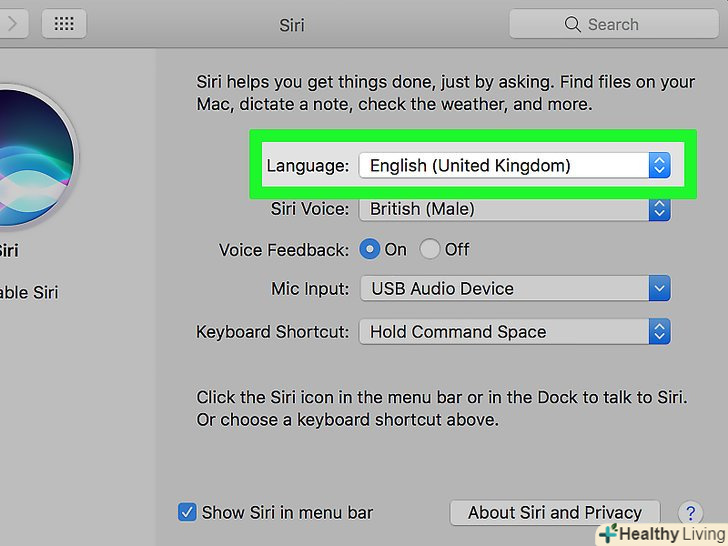Click the Show Siri in menu bar label
Image resolution: width=728 pixels, height=546 pixels.
287,513
